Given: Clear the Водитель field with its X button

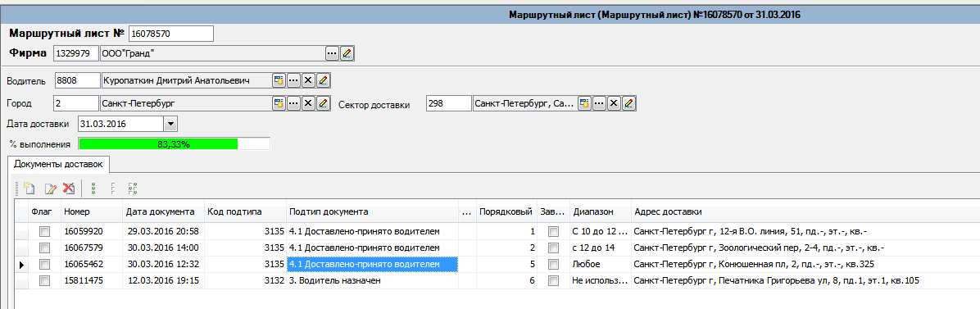Looking at the screenshot, I should tap(308, 80).
